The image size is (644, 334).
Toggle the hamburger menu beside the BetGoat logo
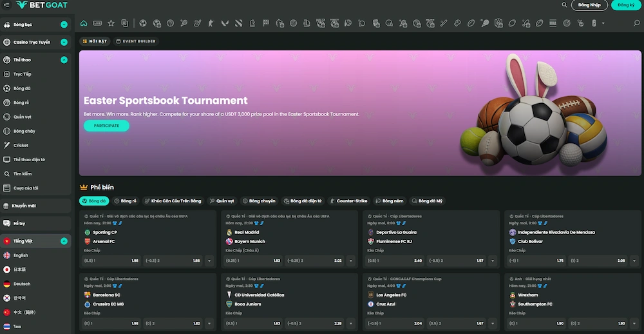(x=6, y=5)
